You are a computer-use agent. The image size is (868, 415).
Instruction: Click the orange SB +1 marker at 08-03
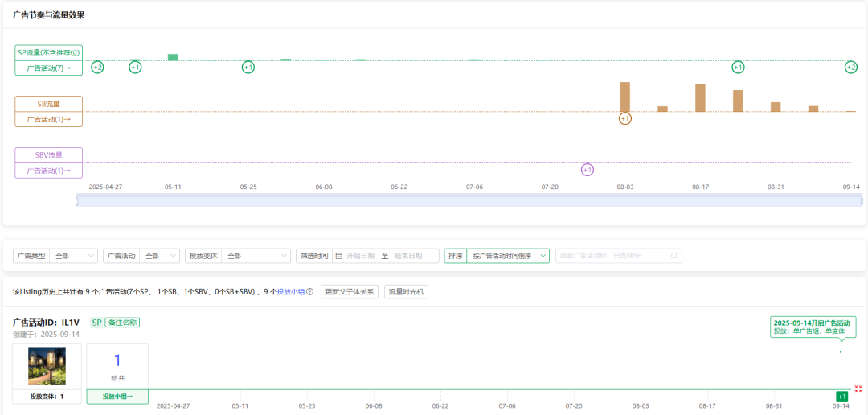click(x=625, y=118)
